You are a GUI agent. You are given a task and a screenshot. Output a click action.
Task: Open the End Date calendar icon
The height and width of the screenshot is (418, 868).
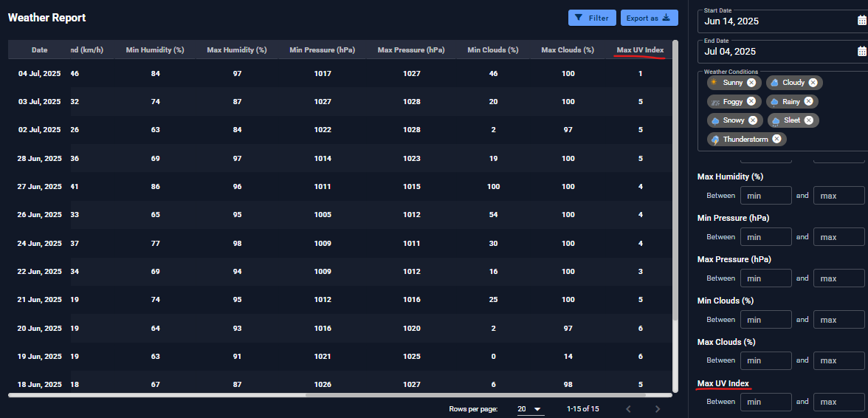(x=862, y=52)
